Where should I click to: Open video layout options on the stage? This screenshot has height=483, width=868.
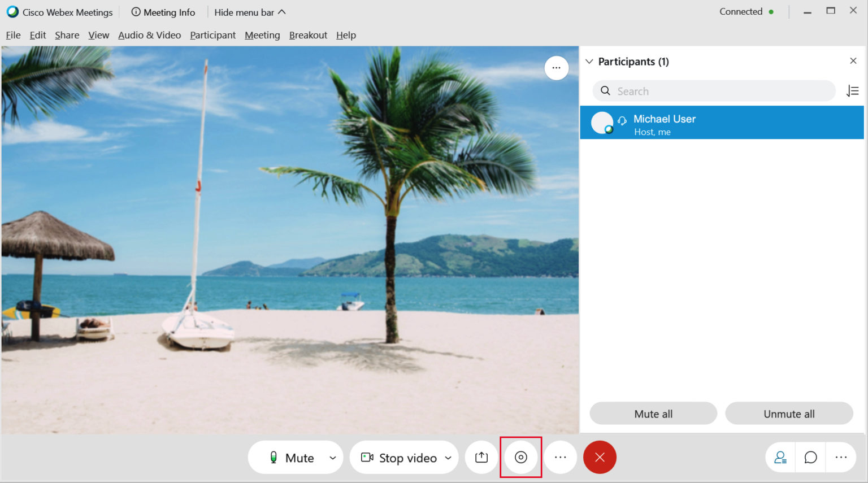556,67
